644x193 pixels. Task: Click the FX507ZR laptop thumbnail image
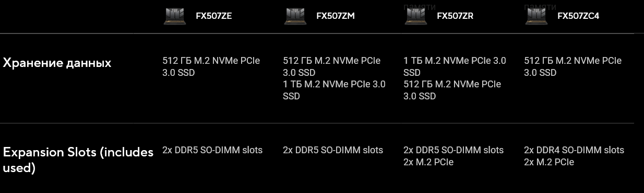coord(416,16)
